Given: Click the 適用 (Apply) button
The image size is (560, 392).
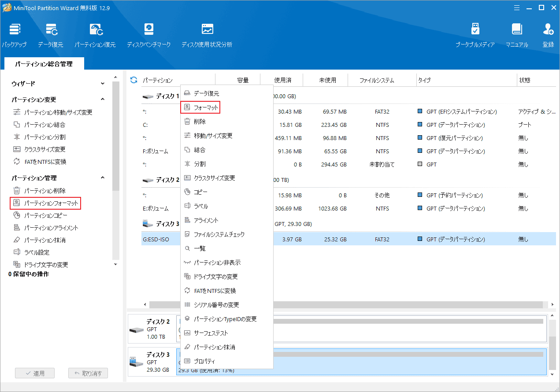Looking at the screenshot, I should 35,373.
